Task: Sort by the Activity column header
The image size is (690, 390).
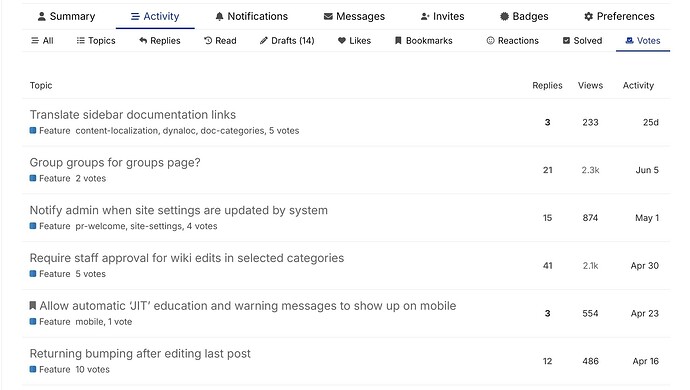Action: click(x=638, y=85)
